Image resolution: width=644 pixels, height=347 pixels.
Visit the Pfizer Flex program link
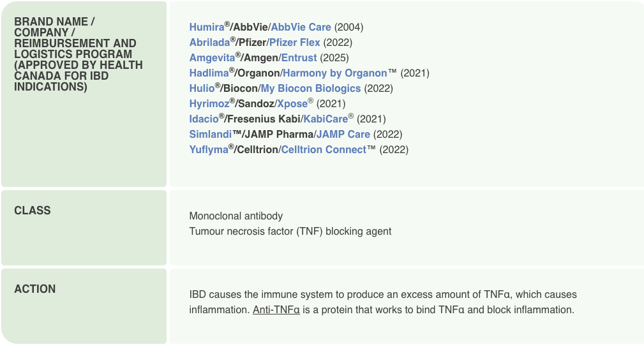pos(294,43)
